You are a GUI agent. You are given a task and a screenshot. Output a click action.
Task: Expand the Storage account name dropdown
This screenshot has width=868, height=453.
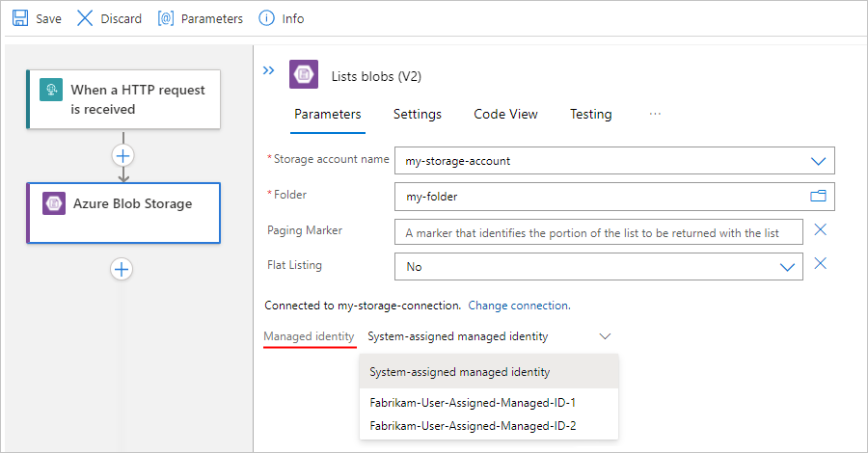(819, 161)
